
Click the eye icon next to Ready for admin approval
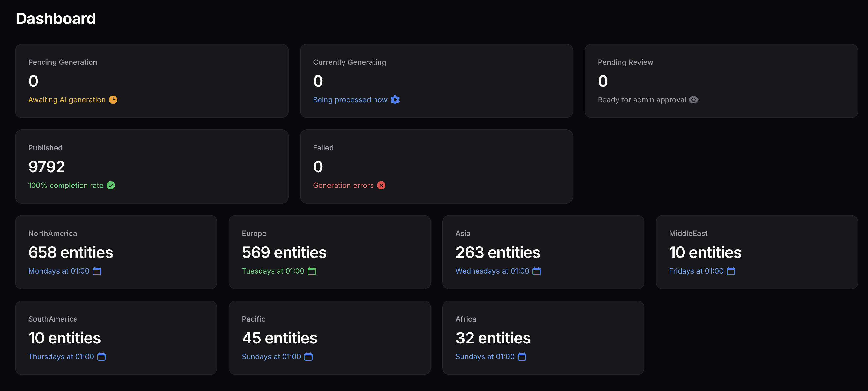(x=694, y=100)
